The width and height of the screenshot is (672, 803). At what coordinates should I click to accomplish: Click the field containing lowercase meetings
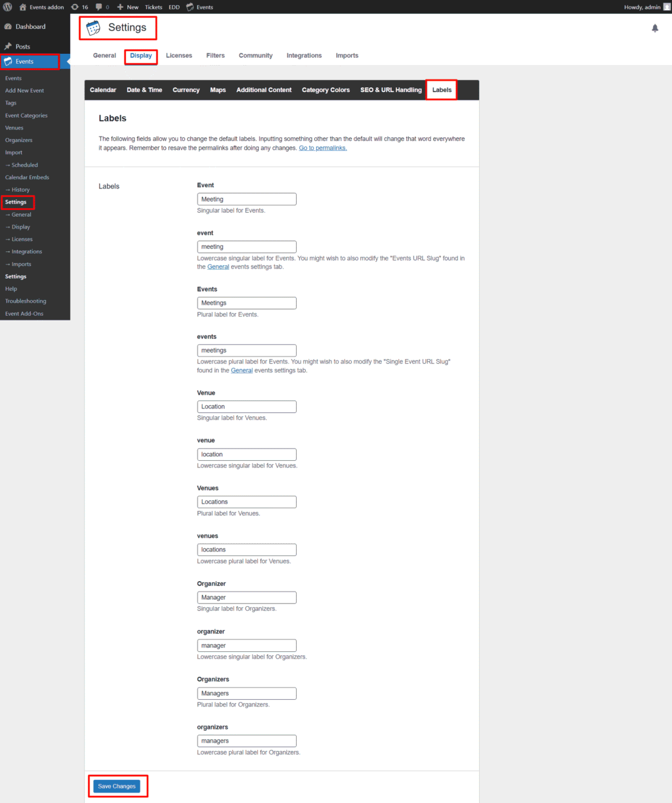[x=247, y=351]
